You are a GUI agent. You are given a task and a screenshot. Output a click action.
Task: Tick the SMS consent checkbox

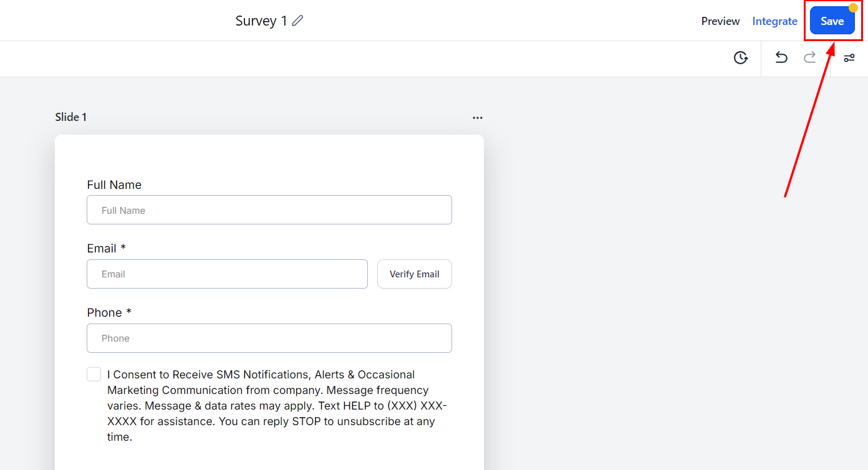click(94, 374)
